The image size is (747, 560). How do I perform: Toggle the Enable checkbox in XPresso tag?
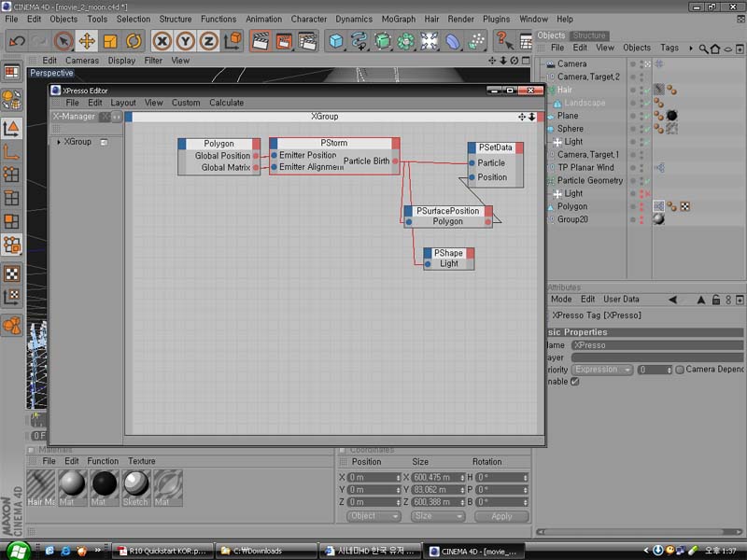pyautogui.click(x=574, y=382)
